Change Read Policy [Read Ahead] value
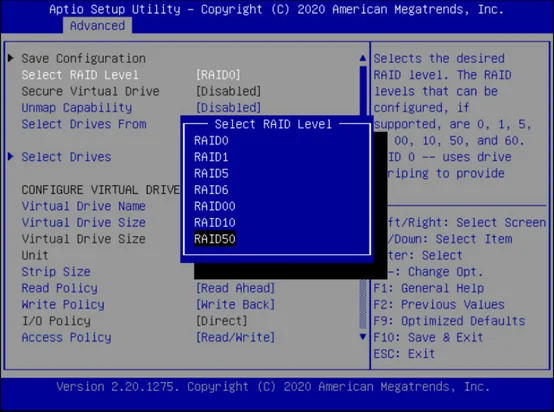 [x=235, y=288]
